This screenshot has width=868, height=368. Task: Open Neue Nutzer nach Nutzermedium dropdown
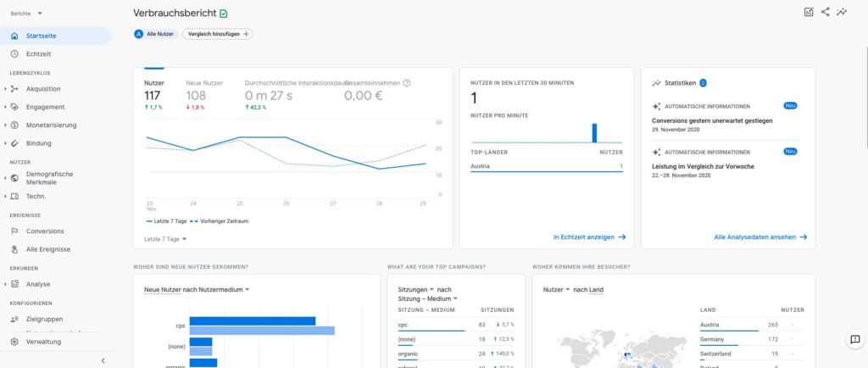click(197, 289)
